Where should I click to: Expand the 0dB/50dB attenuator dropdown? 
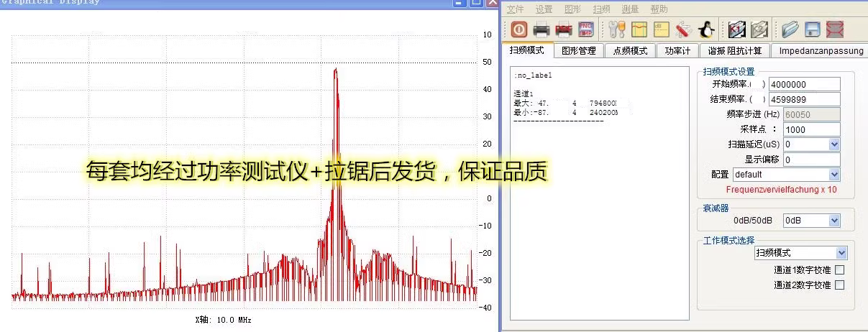tap(834, 221)
